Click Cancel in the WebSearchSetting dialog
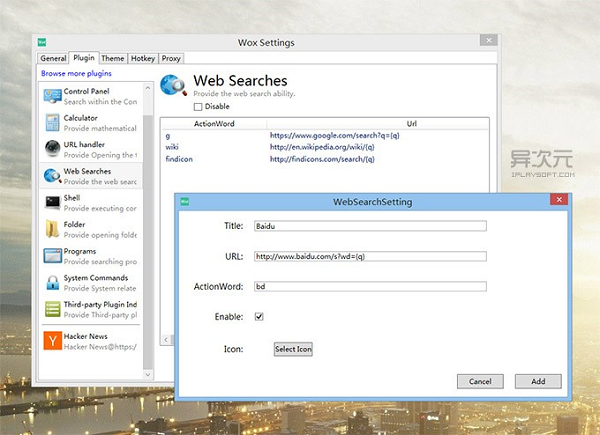 tap(480, 381)
